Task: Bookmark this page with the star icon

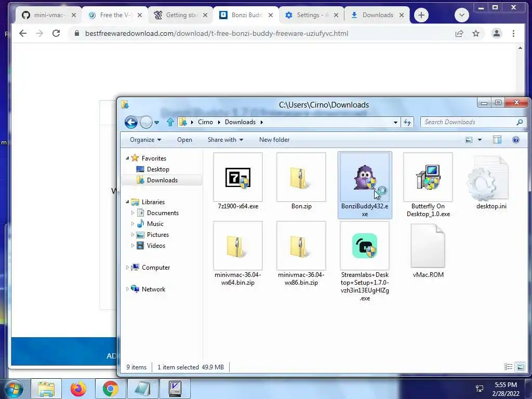Action: tap(476, 33)
